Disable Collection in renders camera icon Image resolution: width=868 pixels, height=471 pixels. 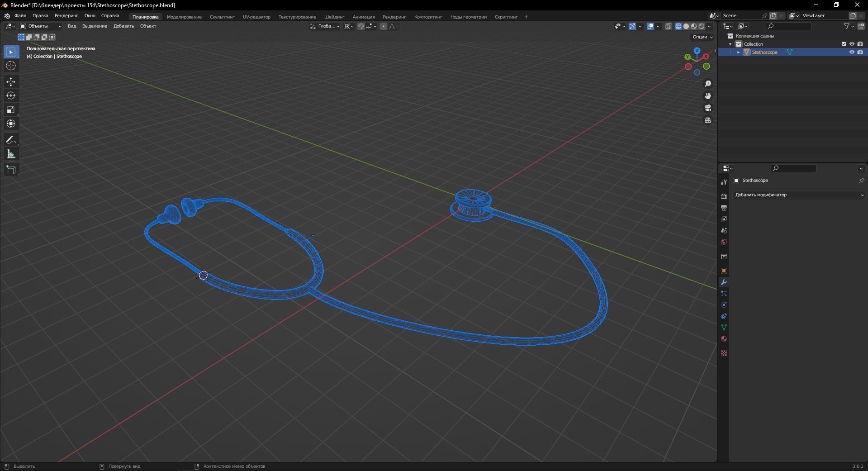click(860, 44)
